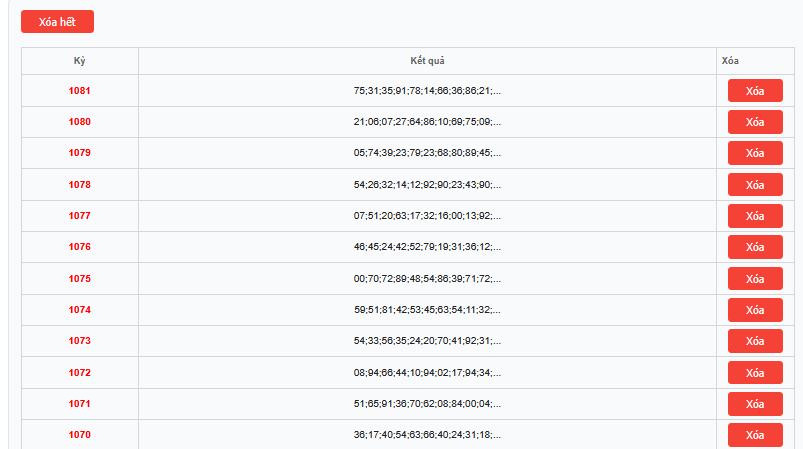The width and height of the screenshot is (803, 449).
Task: Delete the result row for period 1081
Action: pyautogui.click(x=755, y=91)
